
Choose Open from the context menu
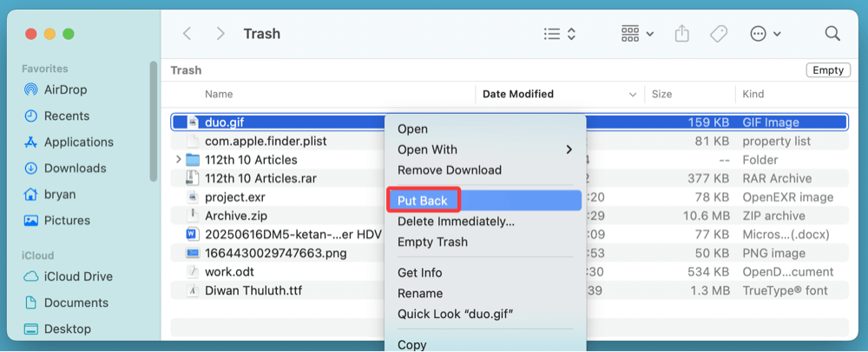[x=412, y=129]
